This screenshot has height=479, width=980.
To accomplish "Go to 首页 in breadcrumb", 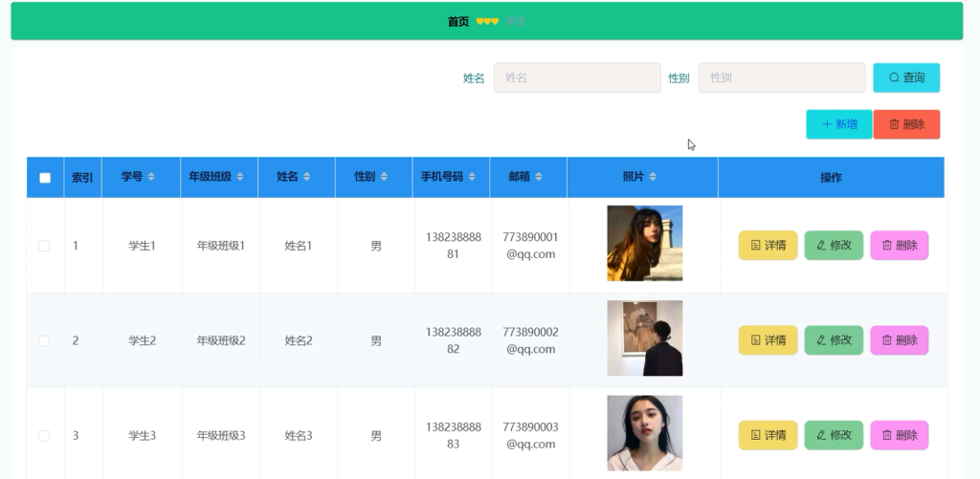I will [458, 21].
